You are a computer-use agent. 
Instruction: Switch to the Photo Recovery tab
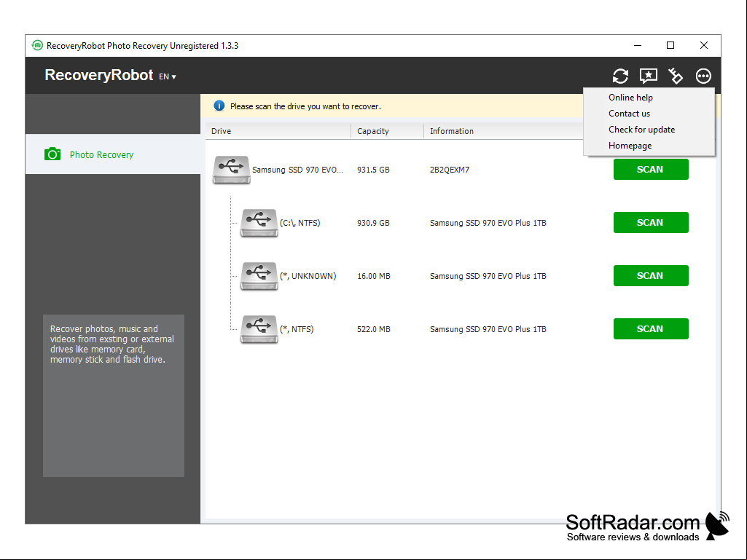pos(113,154)
